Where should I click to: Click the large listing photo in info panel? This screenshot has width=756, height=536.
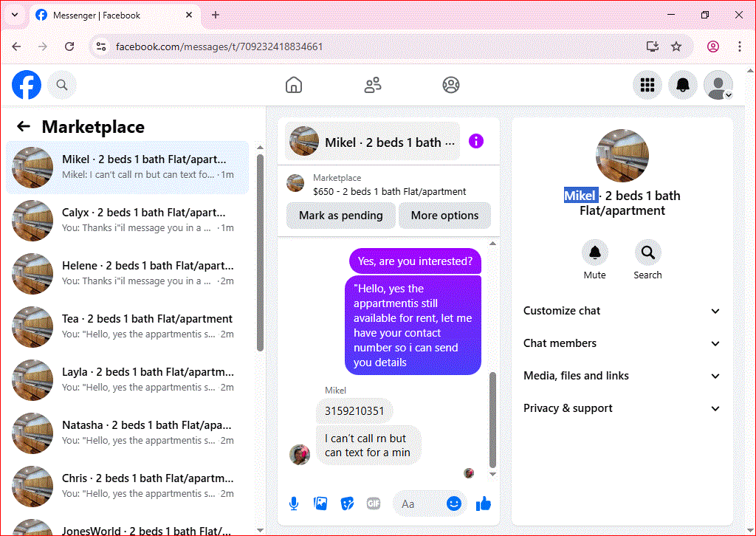coord(622,156)
